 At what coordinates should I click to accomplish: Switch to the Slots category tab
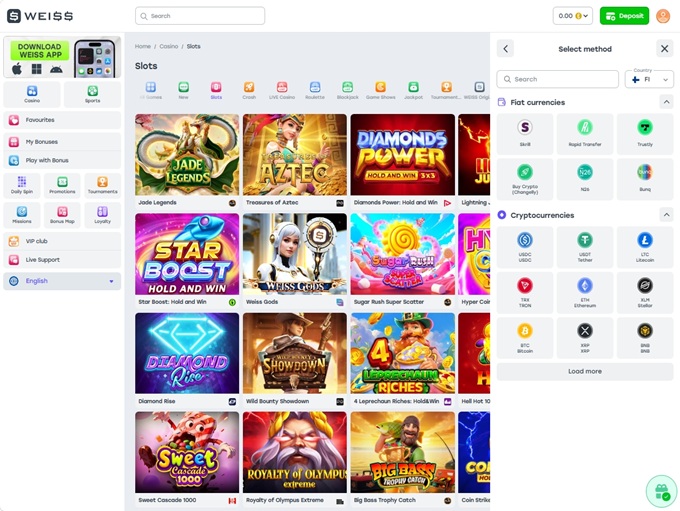point(216,90)
